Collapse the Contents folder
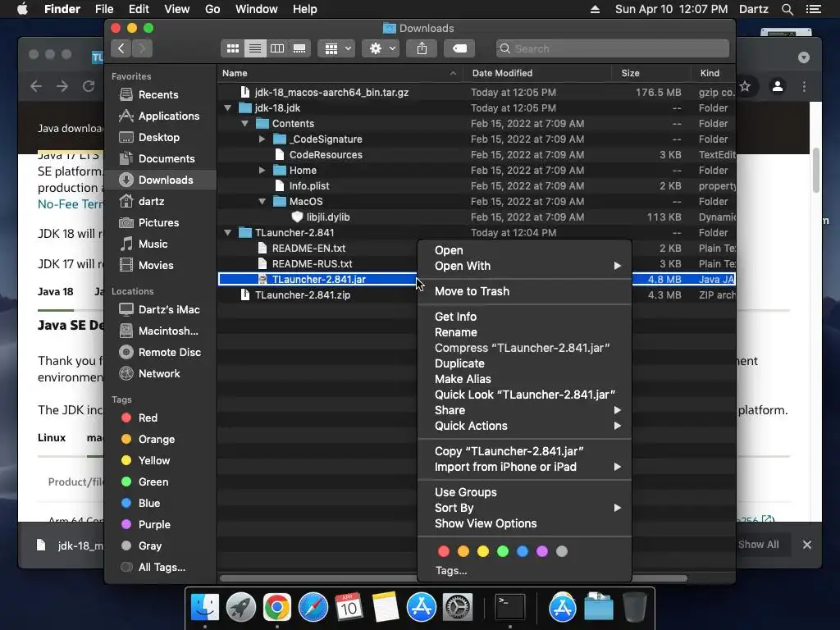The image size is (840, 630). click(x=244, y=124)
